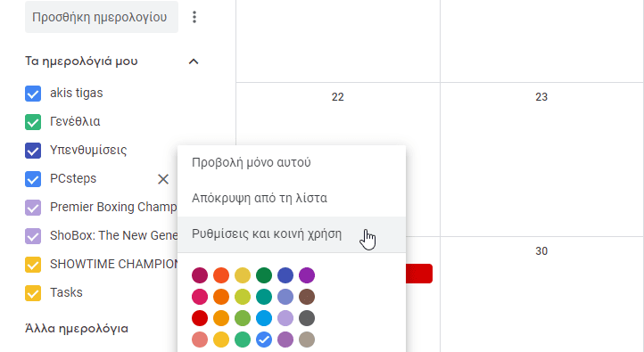The width and height of the screenshot is (644, 352).
Task: Open day 22 in the calendar grid
Action: 337,97
